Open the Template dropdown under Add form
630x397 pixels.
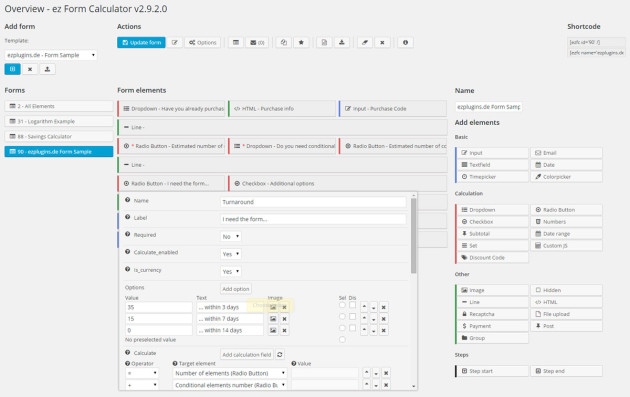[51, 55]
